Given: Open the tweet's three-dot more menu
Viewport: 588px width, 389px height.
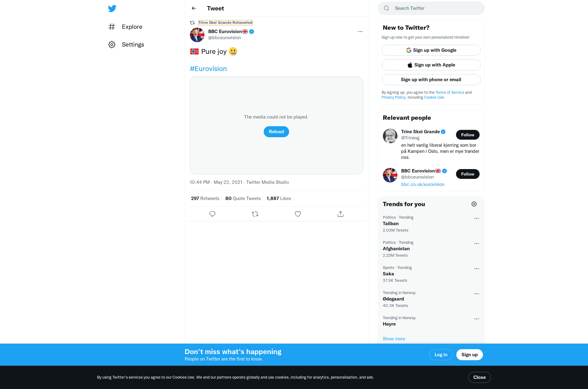Looking at the screenshot, I should 360,32.
